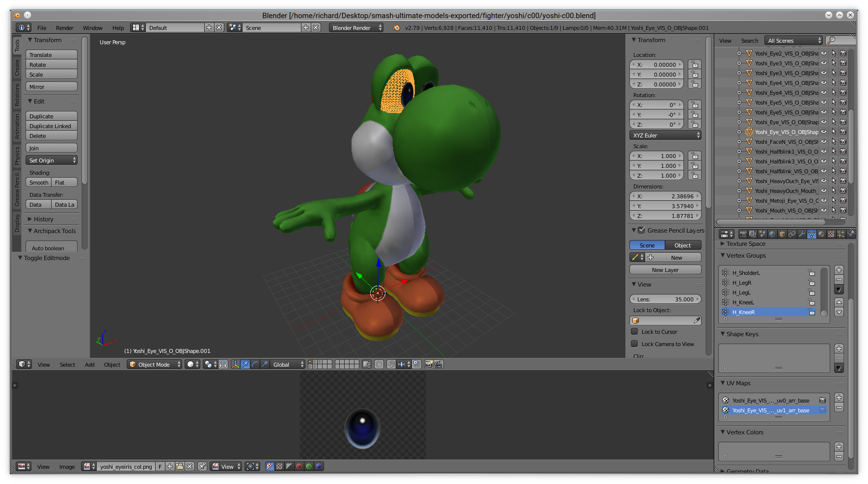
Task: Open image file with the folder icon
Action: pos(180,466)
